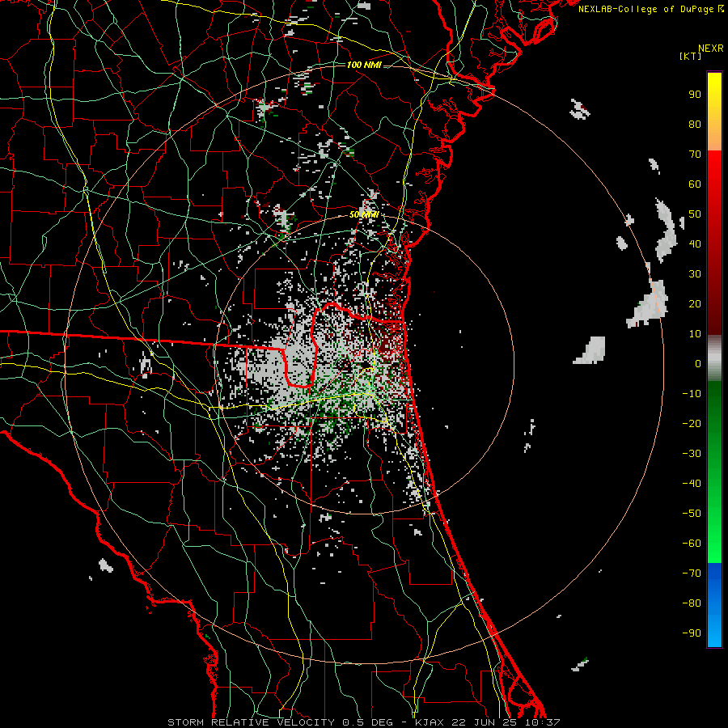The width and height of the screenshot is (728, 728).
Task: Click the 'KJAX' station identifier in the caption
Action: (429, 722)
